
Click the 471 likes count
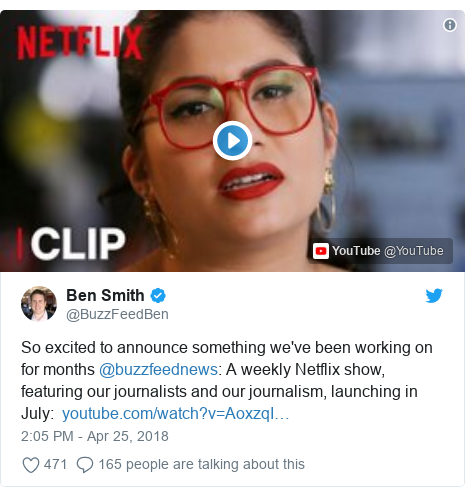coord(55,464)
